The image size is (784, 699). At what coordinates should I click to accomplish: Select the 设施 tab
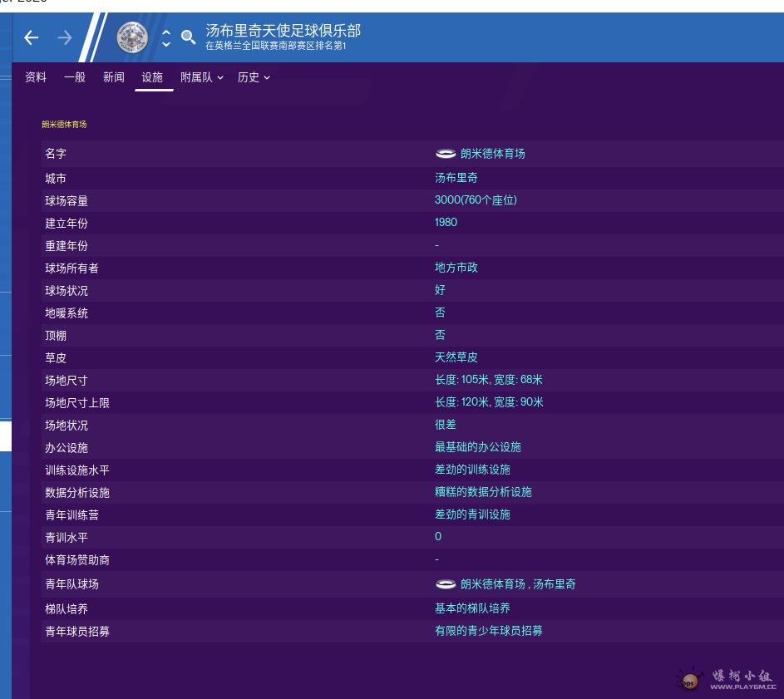click(152, 77)
